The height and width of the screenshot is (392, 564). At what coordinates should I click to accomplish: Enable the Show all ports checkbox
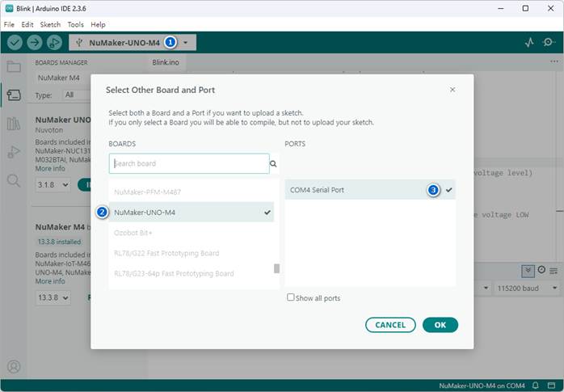tap(291, 297)
